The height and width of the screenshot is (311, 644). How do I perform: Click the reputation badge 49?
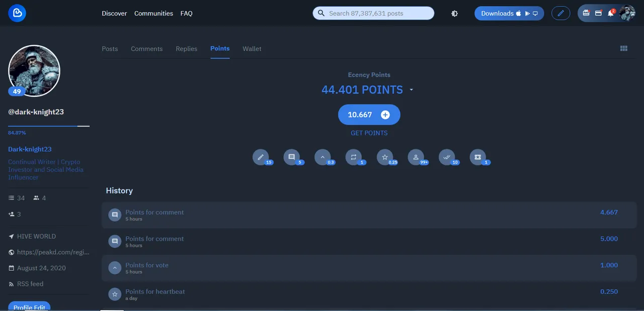coord(17,91)
